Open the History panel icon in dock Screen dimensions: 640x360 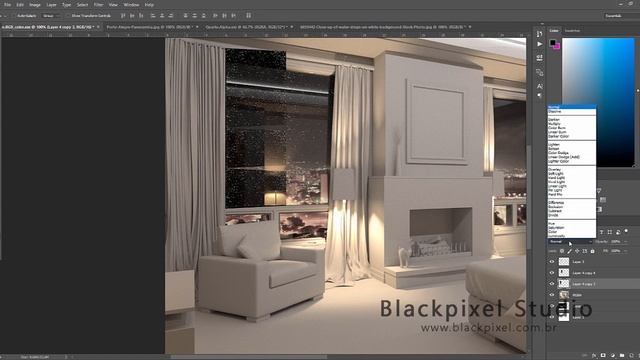click(x=540, y=34)
